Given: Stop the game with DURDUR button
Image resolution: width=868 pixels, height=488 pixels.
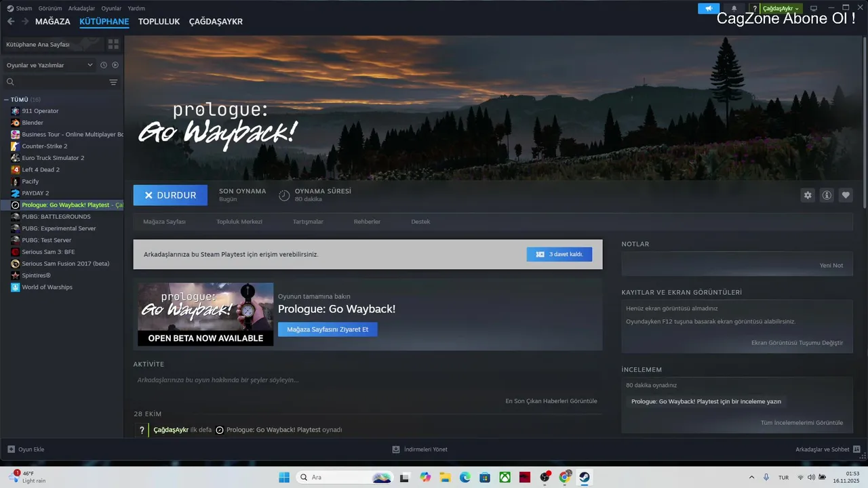Looking at the screenshot, I should [170, 195].
